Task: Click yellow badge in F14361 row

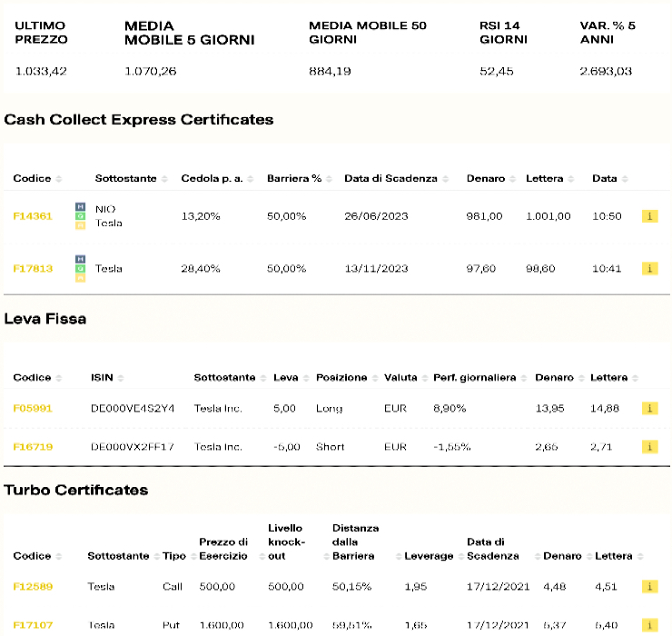Action: 80,225
